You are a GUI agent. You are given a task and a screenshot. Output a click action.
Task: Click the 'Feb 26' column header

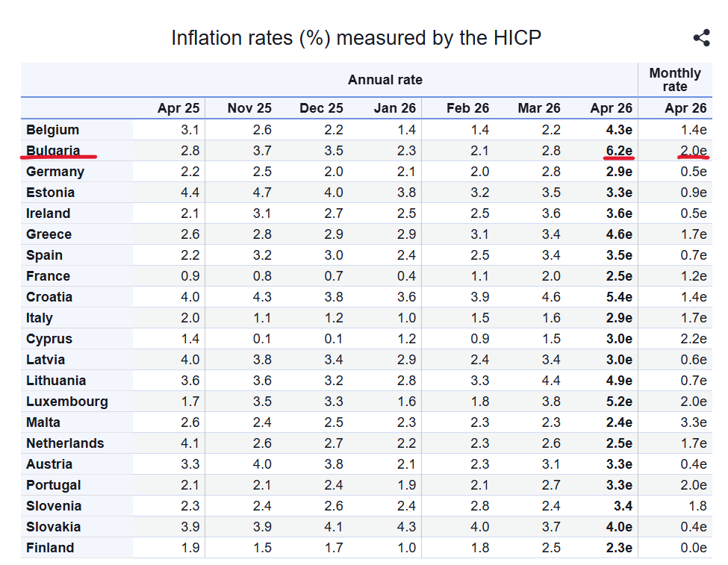click(x=467, y=108)
